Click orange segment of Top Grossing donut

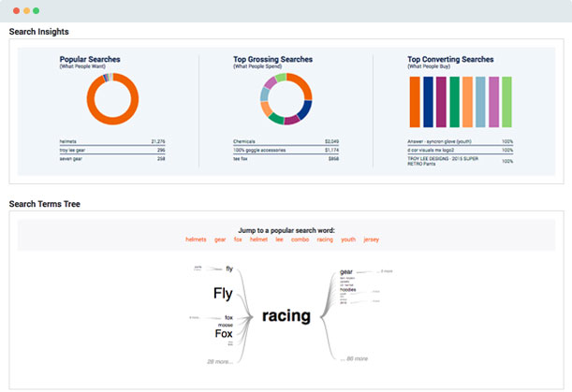304,83
